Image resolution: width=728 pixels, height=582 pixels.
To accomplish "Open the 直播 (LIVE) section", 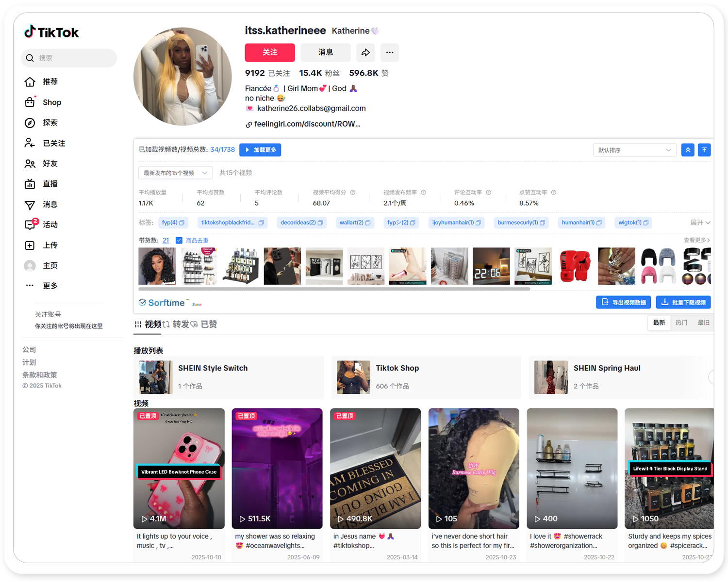I will pyautogui.click(x=50, y=184).
